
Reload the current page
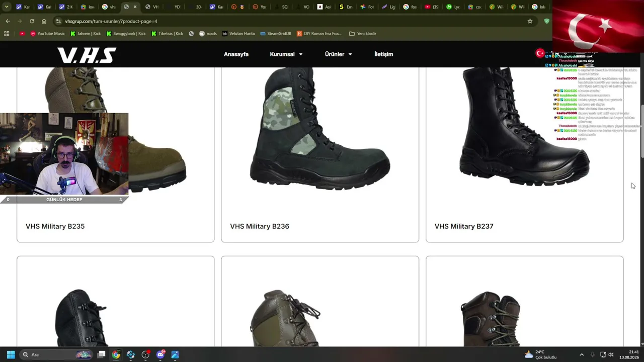coord(32,21)
